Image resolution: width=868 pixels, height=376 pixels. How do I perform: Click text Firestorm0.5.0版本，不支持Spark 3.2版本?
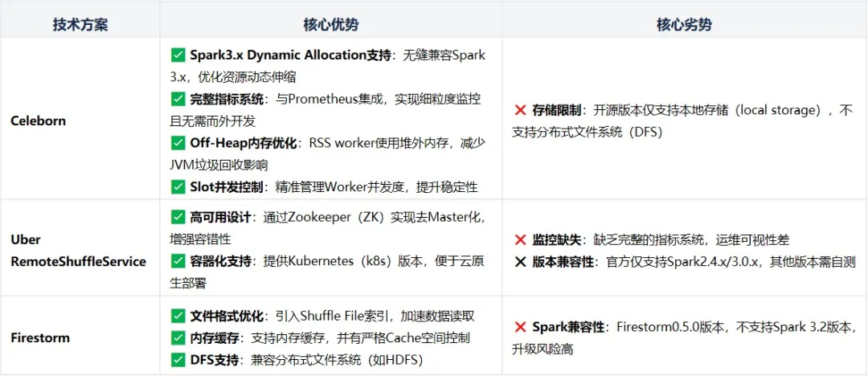[734, 327]
